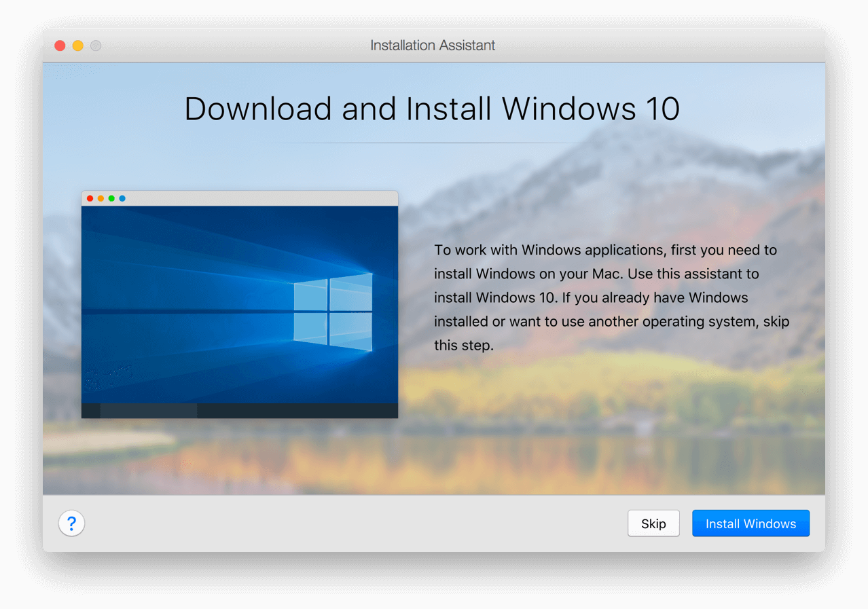The width and height of the screenshot is (868, 609).
Task: Click the red close dot of Installation Assistant
Action: (60, 45)
